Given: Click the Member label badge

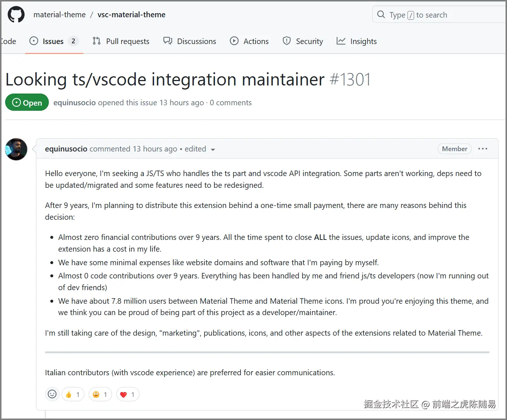Looking at the screenshot, I should tap(455, 149).
